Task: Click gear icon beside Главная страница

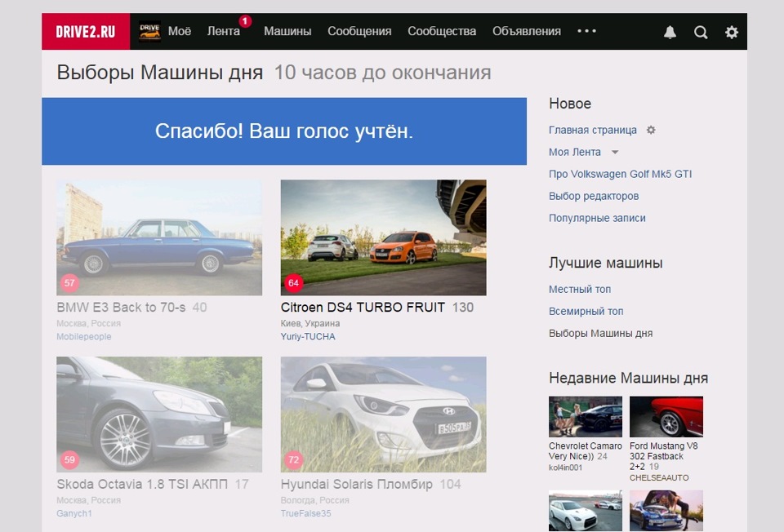Action: pyautogui.click(x=651, y=130)
